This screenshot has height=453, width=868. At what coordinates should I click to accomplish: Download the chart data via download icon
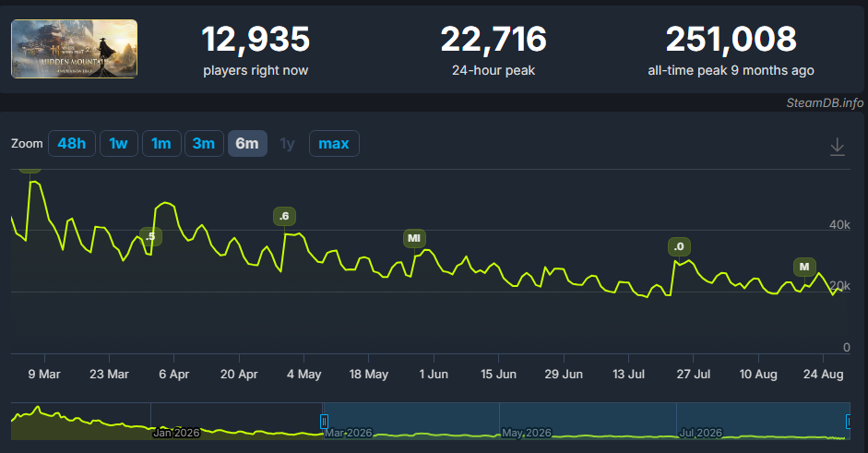tap(837, 147)
